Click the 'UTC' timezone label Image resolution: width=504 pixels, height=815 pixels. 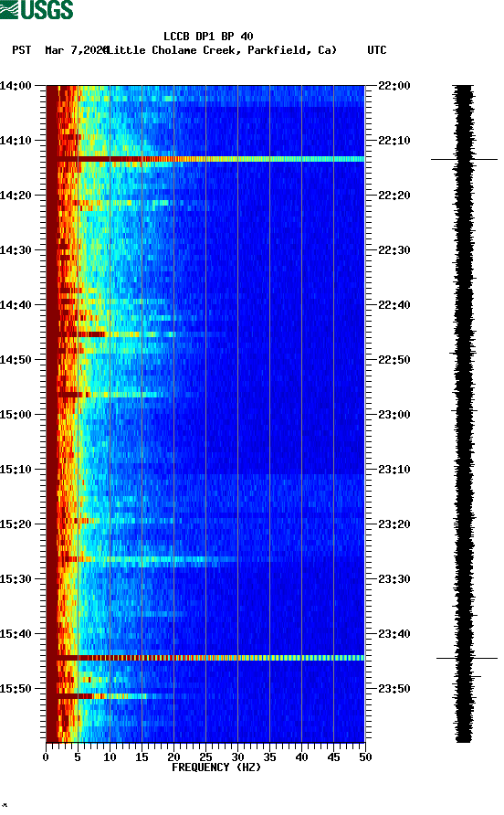click(x=377, y=50)
